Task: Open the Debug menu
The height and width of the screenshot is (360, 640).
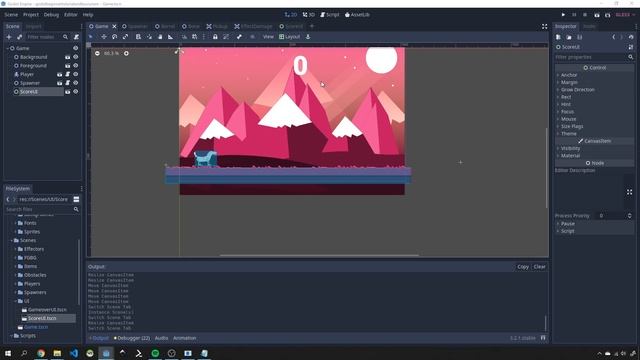Action: [51, 15]
